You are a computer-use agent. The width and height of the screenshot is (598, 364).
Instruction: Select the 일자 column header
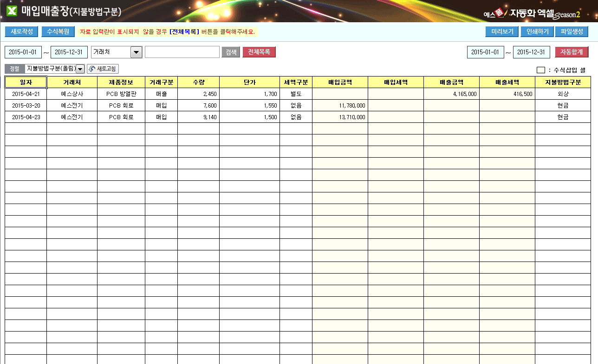[26, 82]
